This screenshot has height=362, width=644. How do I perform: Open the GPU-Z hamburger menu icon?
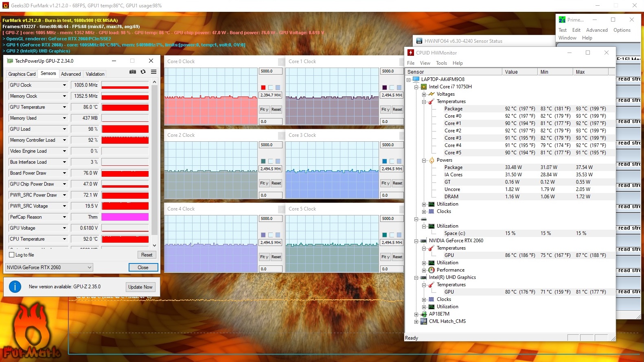click(153, 72)
